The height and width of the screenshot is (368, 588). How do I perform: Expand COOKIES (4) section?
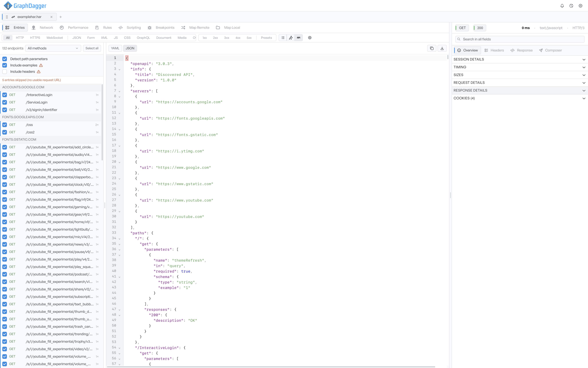520,98
